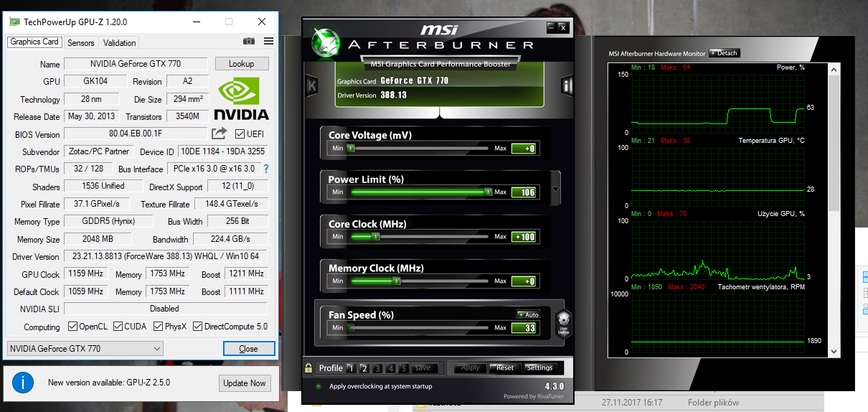This screenshot has height=412, width=868.
Task: Switch to the Graphics Card tab
Action: click(34, 42)
